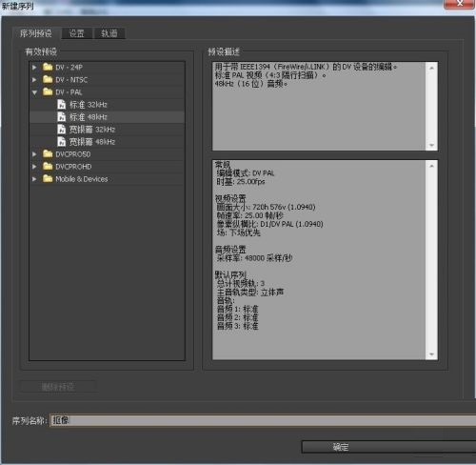
Task: Open the 序列预设 tab
Action: (x=36, y=33)
